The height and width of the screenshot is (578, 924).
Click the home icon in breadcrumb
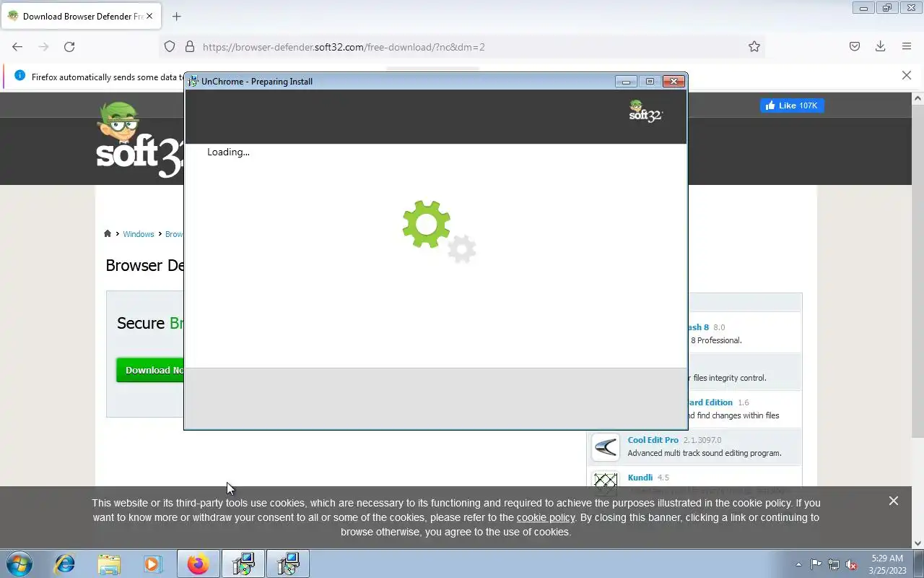click(x=108, y=233)
